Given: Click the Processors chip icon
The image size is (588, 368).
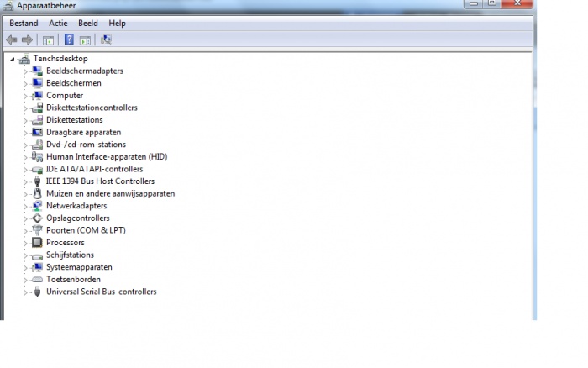Looking at the screenshot, I should [x=37, y=243].
